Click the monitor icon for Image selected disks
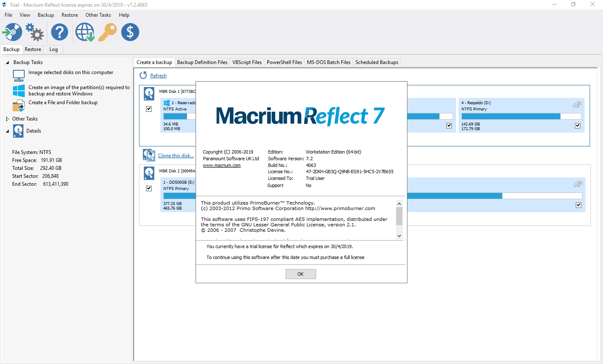Viewport: 603px width, 364px height. pyautogui.click(x=19, y=75)
